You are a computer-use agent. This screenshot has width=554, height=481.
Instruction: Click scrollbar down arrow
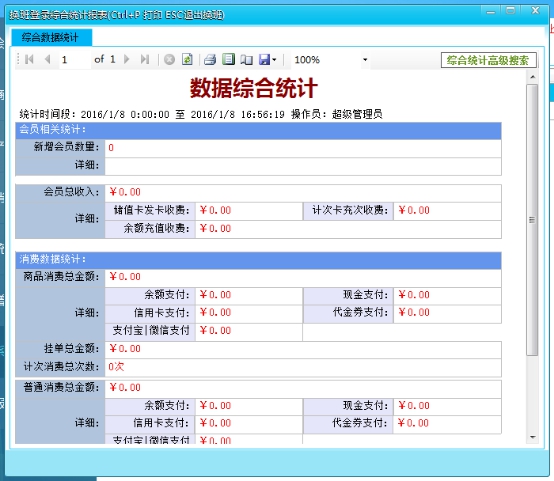click(532, 437)
